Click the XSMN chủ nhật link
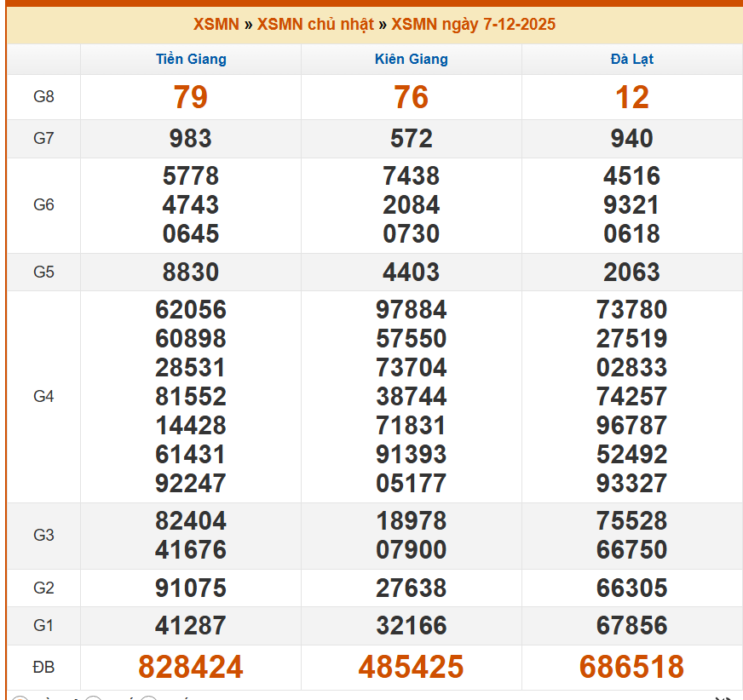 coord(315,24)
